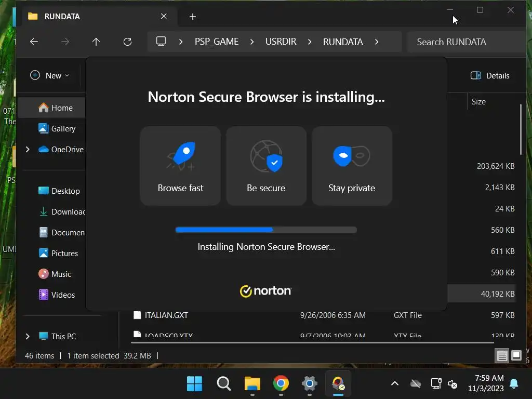Click the Be secure shield card
The image size is (532, 399).
tap(267, 166)
